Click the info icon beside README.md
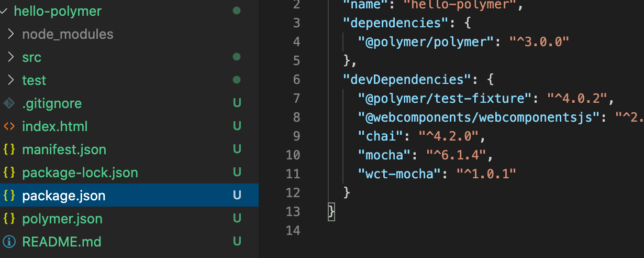This screenshot has height=258, width=644. [9, 242]
